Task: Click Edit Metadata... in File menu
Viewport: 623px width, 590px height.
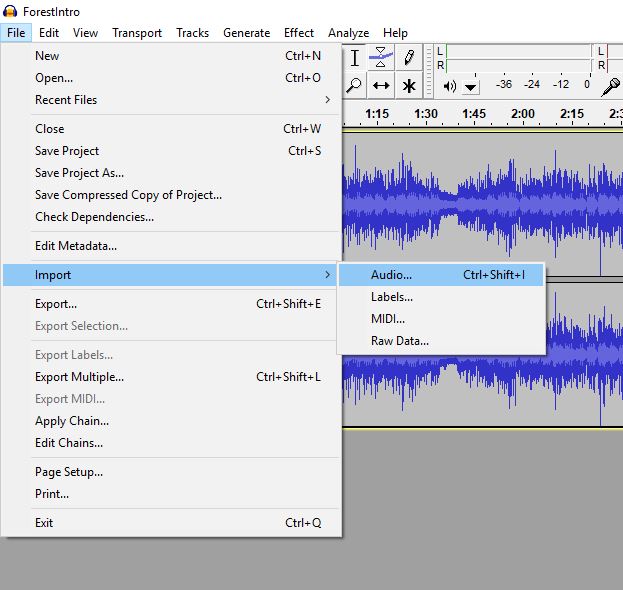Action: point(76,246)
